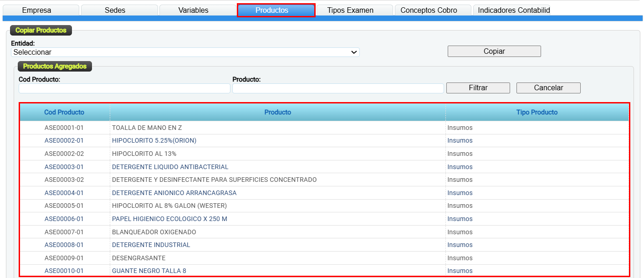The height and width of the screenshot is (278, 644).
Task: Click the Cancelar button
Action: click(548, 88)
